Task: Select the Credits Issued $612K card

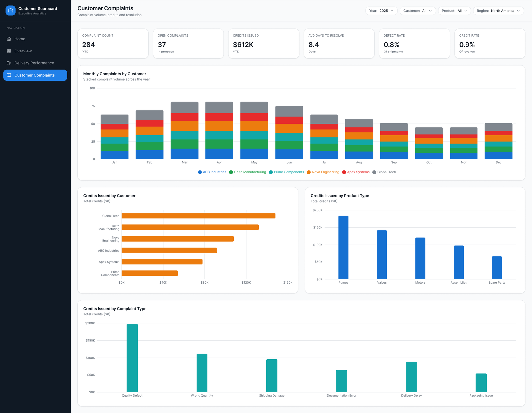Action: [x=264, y=44]
